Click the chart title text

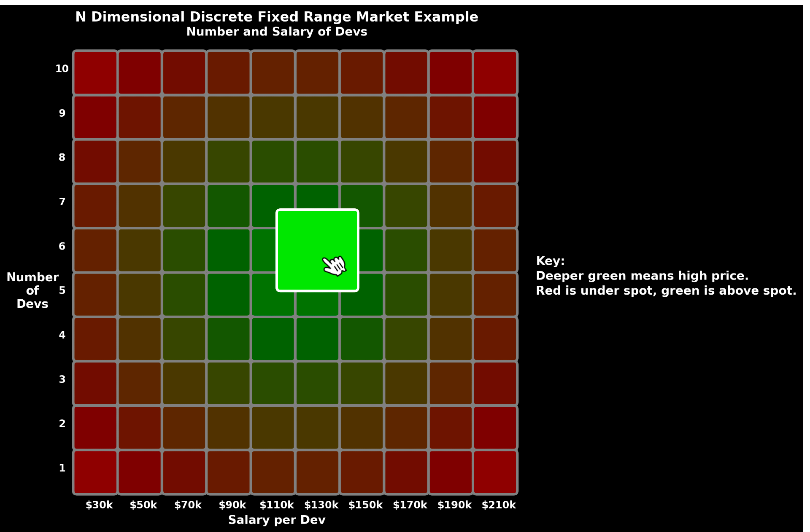[277, 17]
